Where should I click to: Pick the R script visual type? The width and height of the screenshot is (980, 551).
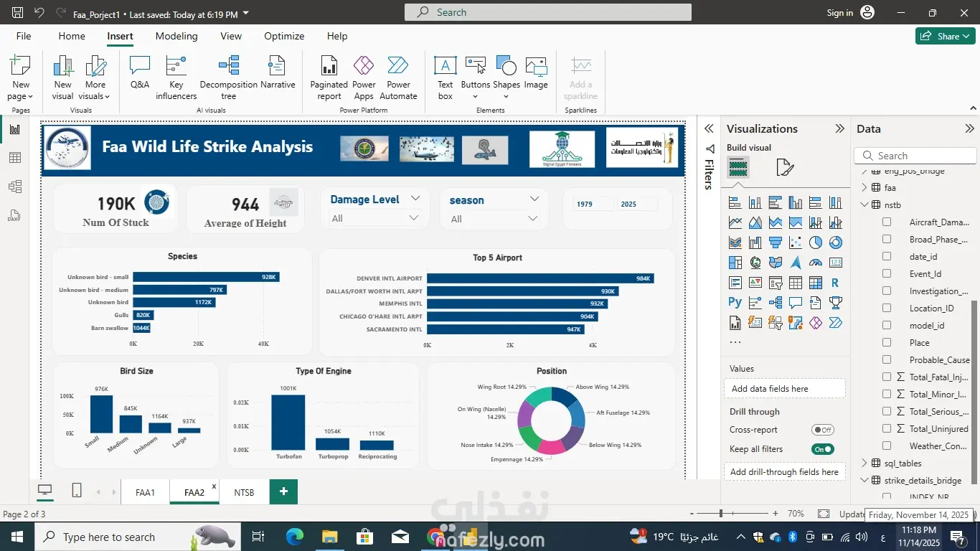(836, 283)
